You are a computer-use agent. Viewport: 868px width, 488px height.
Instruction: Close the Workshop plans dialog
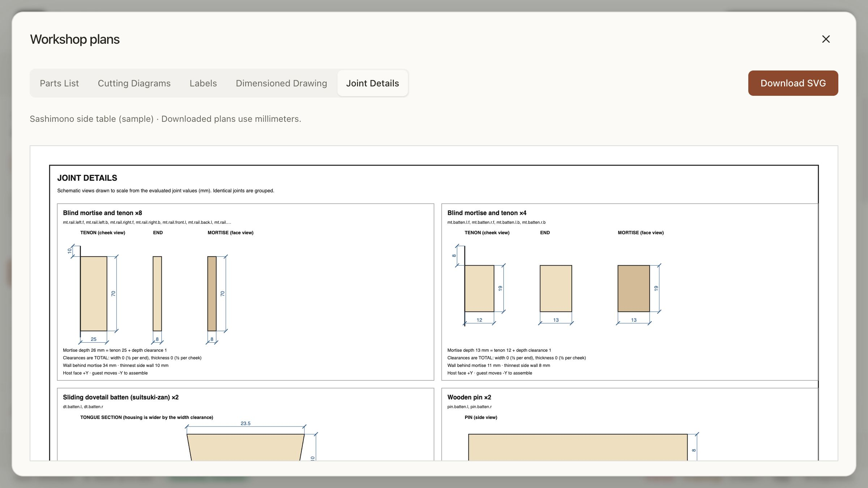826,39
